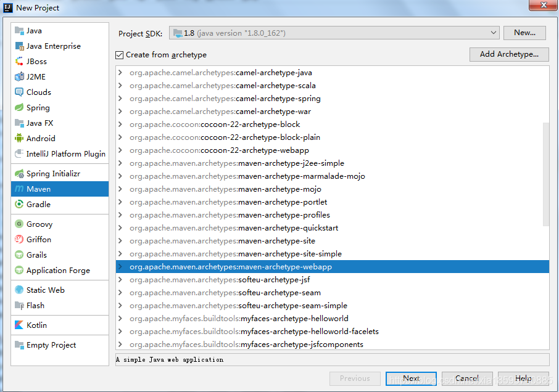
Task: Select maven-archetype-profiles row
Action: [x=333, y=215]
